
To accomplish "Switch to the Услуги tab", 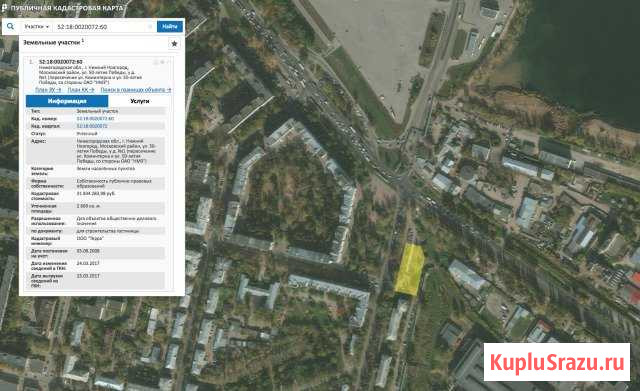I will (140, 101).
